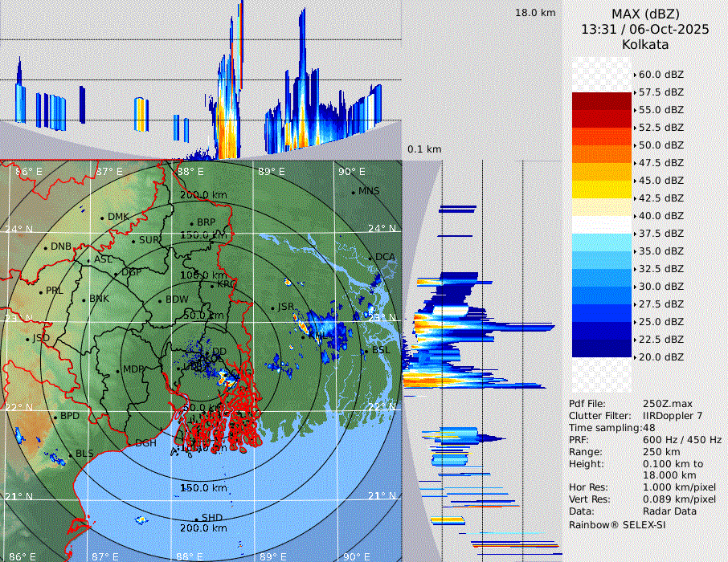Select the BRP station marker
Viewport: 728px width, 562px height.
pos(191,223)
